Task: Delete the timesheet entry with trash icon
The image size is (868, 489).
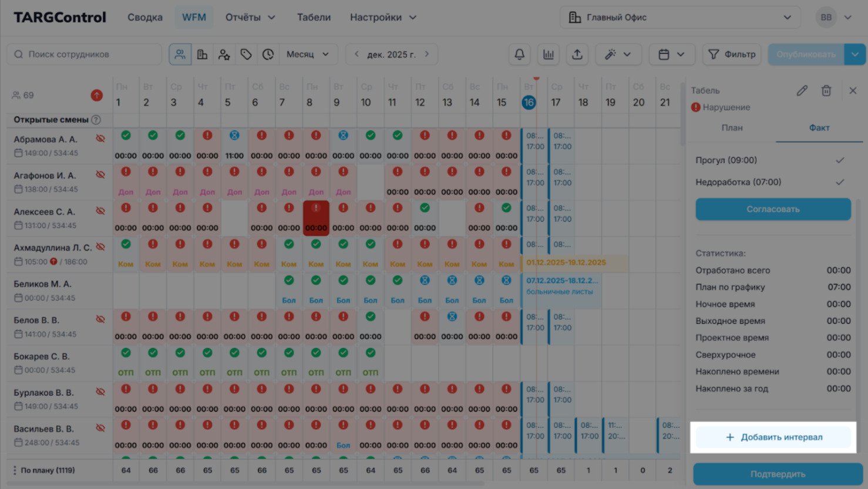Action: 826,90
